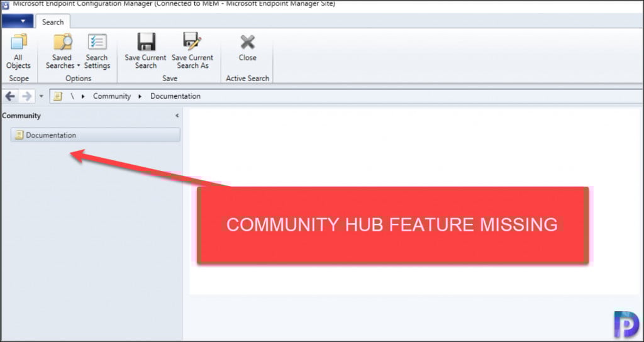
Task: Go back using the left arrow button
Action: (10, 96)
